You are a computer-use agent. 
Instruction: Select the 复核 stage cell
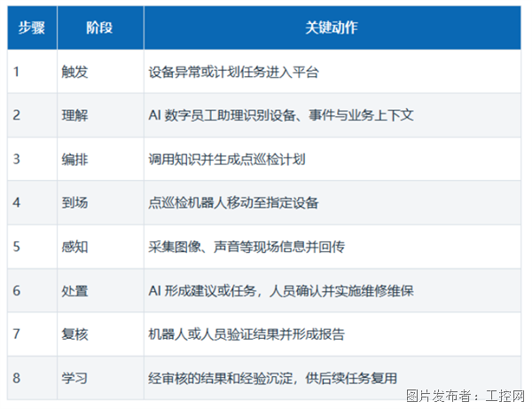pos(100,334)
